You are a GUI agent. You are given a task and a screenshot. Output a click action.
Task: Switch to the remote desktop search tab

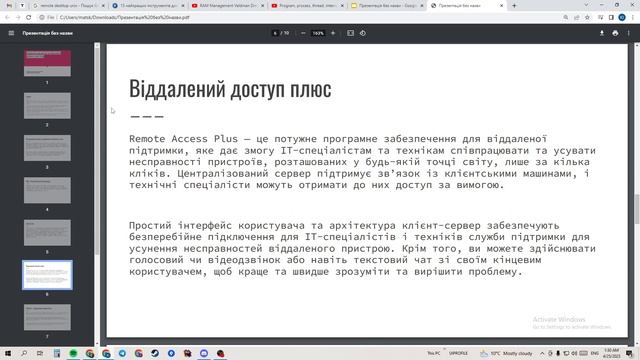tap(68, 6)
